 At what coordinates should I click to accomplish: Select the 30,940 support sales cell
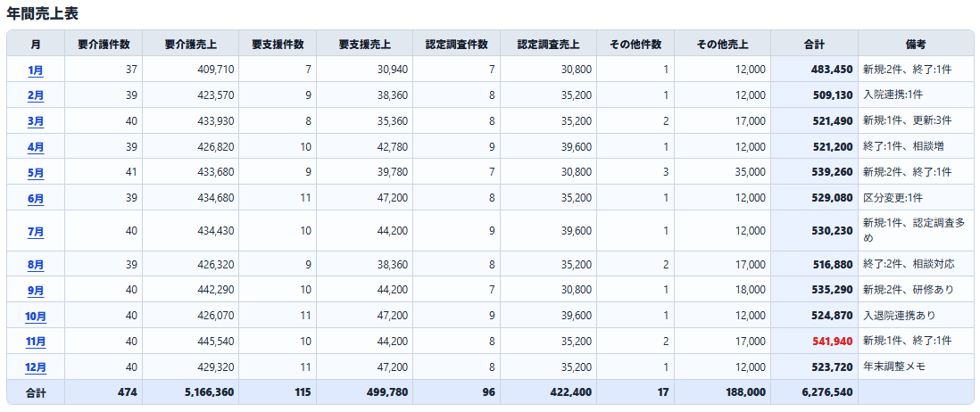[364, 70]
